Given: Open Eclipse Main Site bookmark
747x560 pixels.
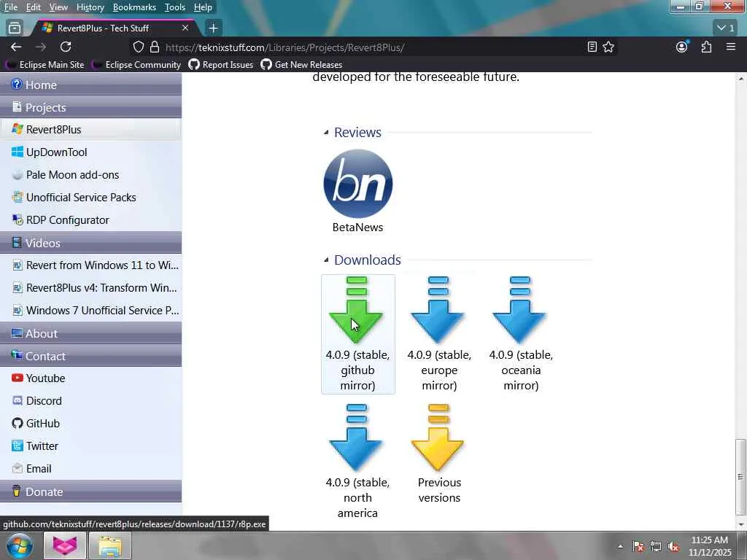Looking at the screenshot, I should (x=44, y=65).
